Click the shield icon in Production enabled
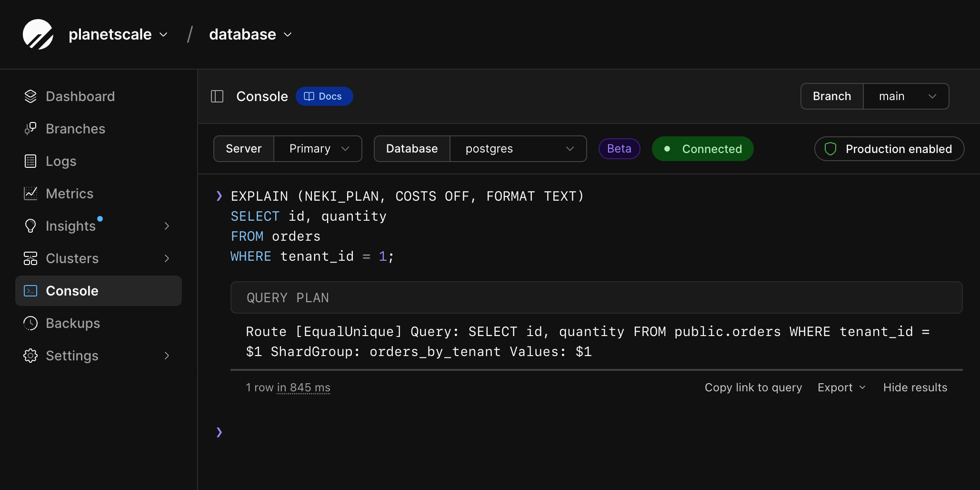 click(830, 149)
